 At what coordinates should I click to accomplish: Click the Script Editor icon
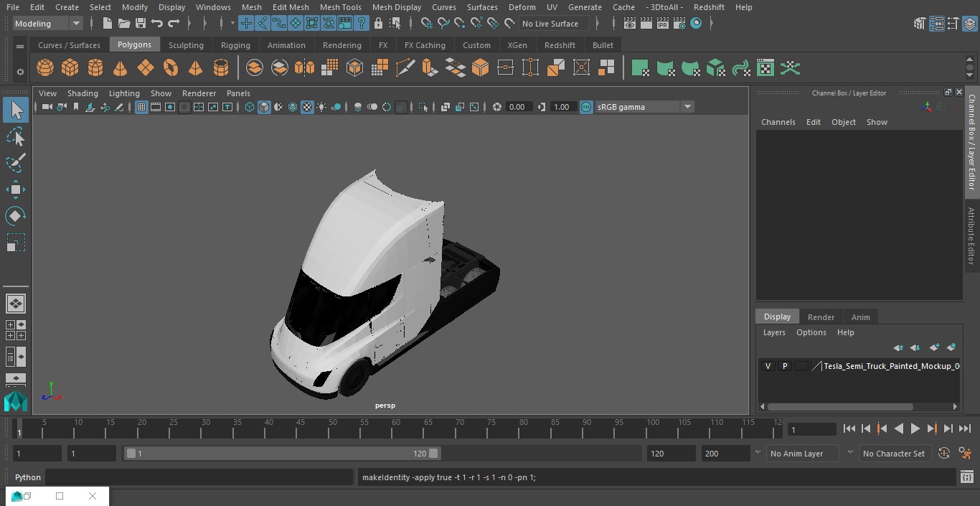967,477
